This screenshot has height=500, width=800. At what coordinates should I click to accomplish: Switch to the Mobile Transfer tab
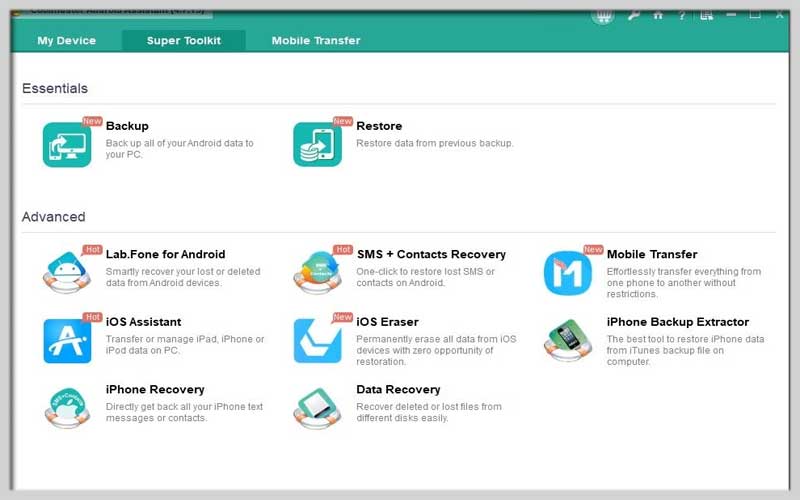click(316, 41)
